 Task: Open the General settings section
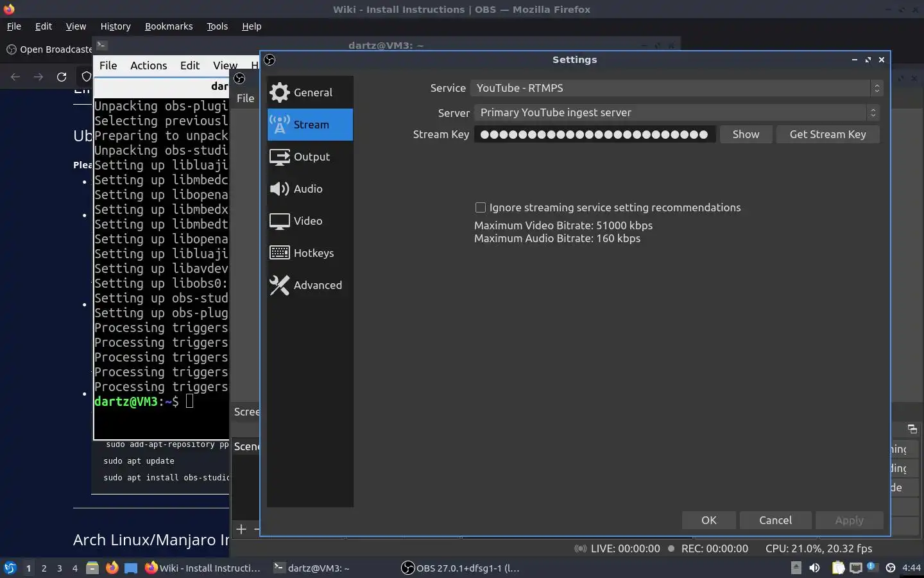pyautogui.click(x=310, y=92)
